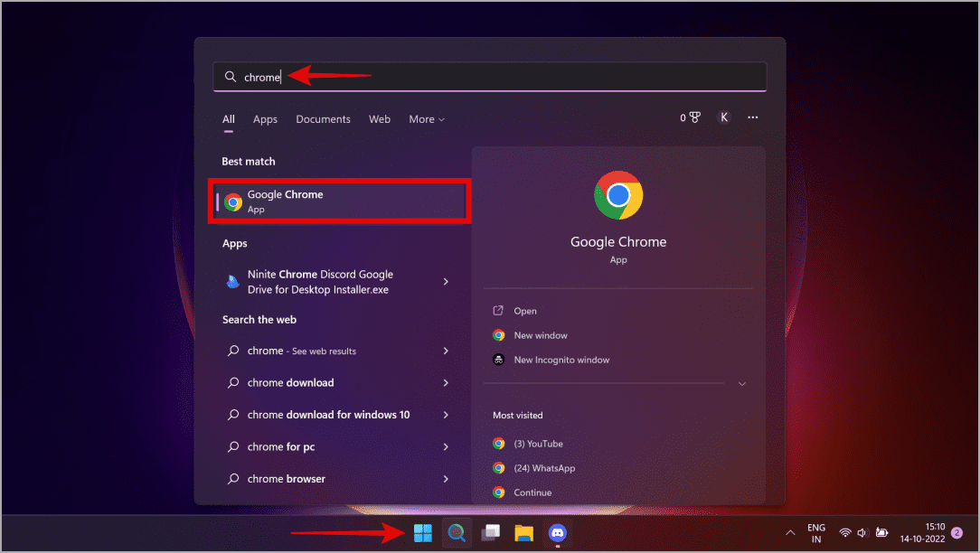Click the Ninite installer app icon
980x553 pixels.
pos(232,282)
